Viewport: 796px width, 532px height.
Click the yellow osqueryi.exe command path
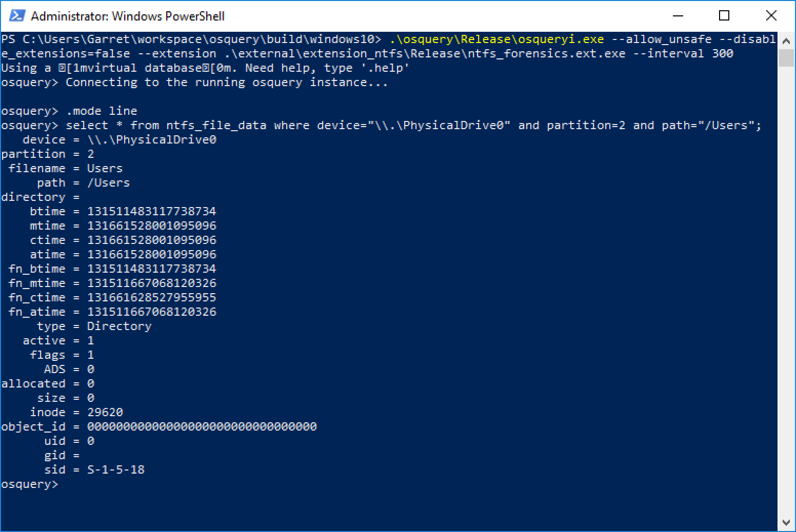496,39
